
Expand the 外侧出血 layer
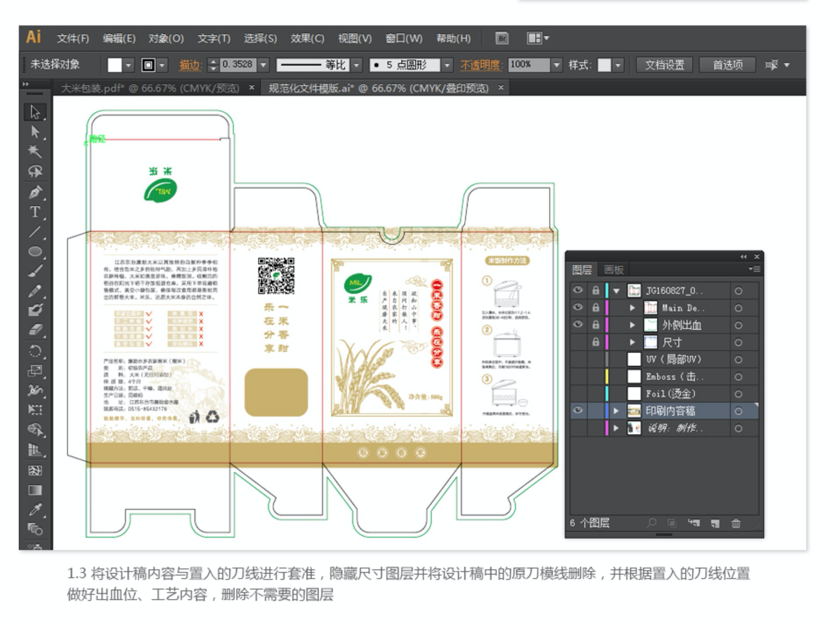pyautogui.click(x=632, y=325)
